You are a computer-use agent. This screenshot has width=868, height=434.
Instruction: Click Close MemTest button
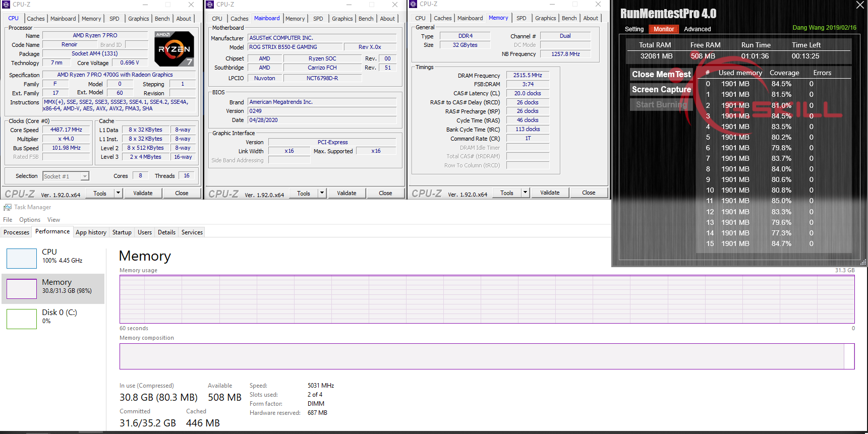[661, 74]
